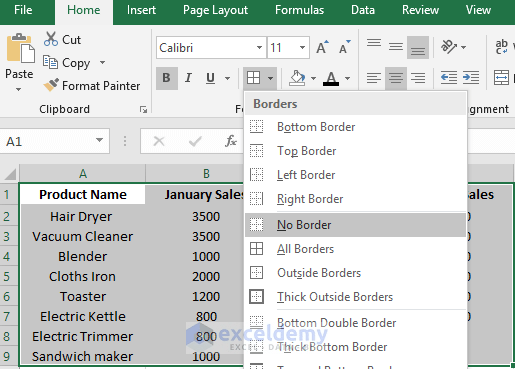Viewport: 515px width, 369px height.
Task: Select Thick Bottom Border option
Action: click(355, 347)
